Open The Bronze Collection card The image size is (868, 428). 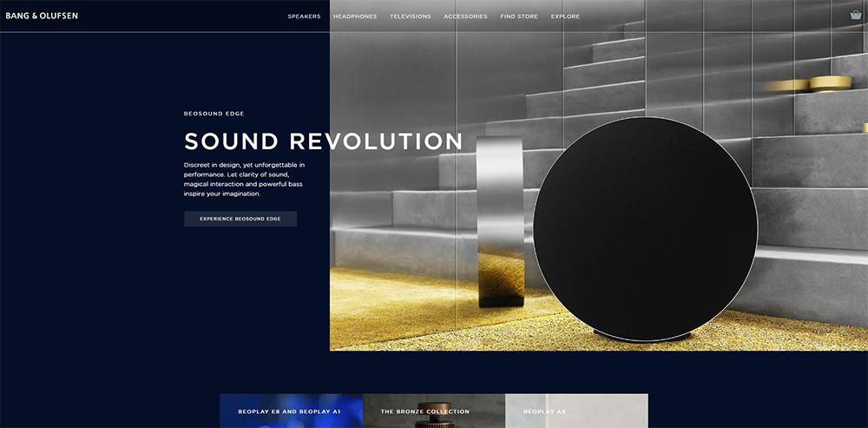point(434,411)
